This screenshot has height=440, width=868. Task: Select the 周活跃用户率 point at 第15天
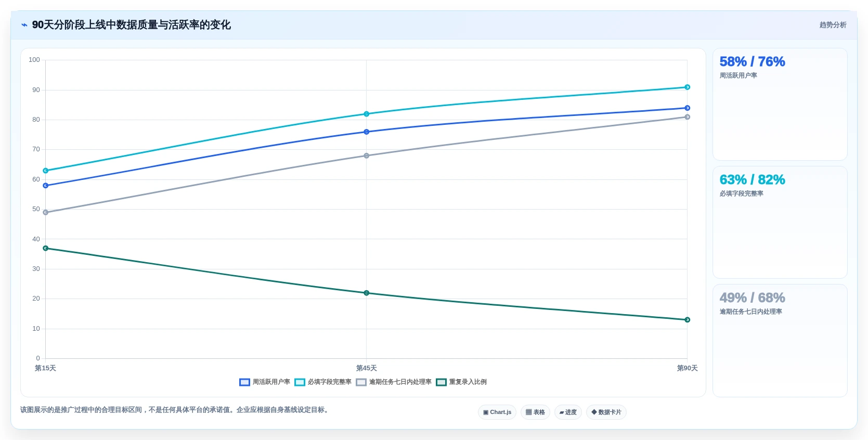(x=46, y=186)
